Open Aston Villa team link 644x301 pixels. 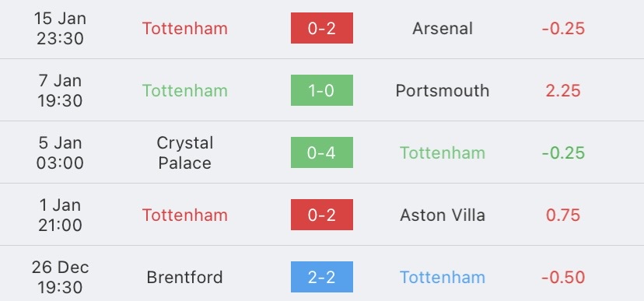point(443,215)
